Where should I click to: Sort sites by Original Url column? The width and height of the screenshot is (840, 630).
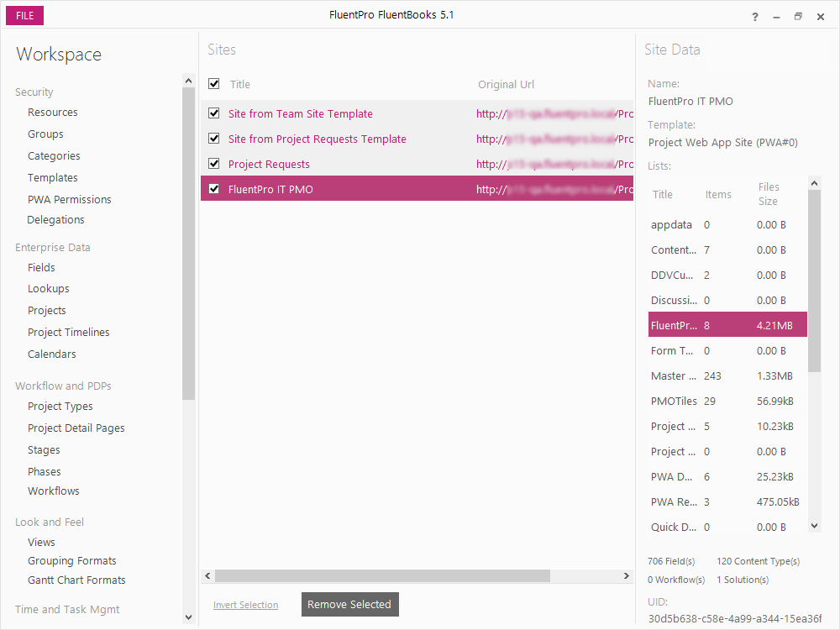(x=506, y=84)
